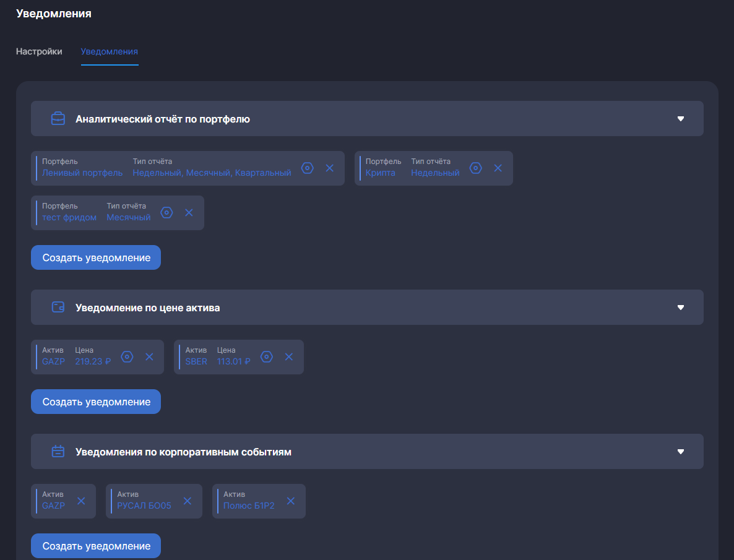The width and height of the screenshot is (734, 560).
Task: Delete Полюс Б1Р2 corporate events notification
Action: [291, 501]
